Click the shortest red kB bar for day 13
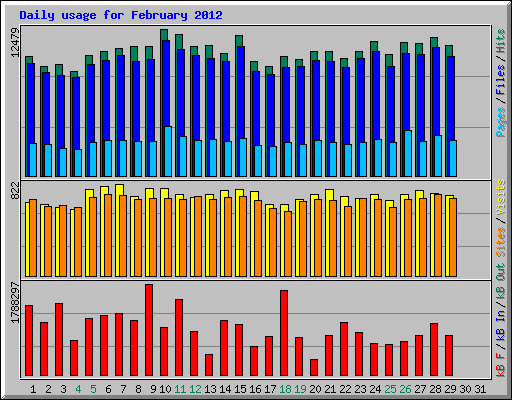Screen dimensions: 512x400 [209, 365]
